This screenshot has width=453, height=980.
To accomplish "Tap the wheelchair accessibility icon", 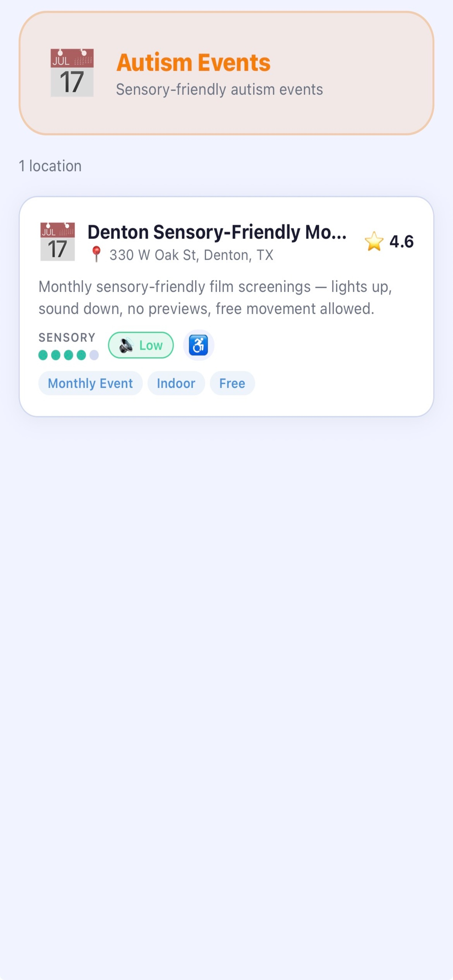I will (x=199, y=345).
